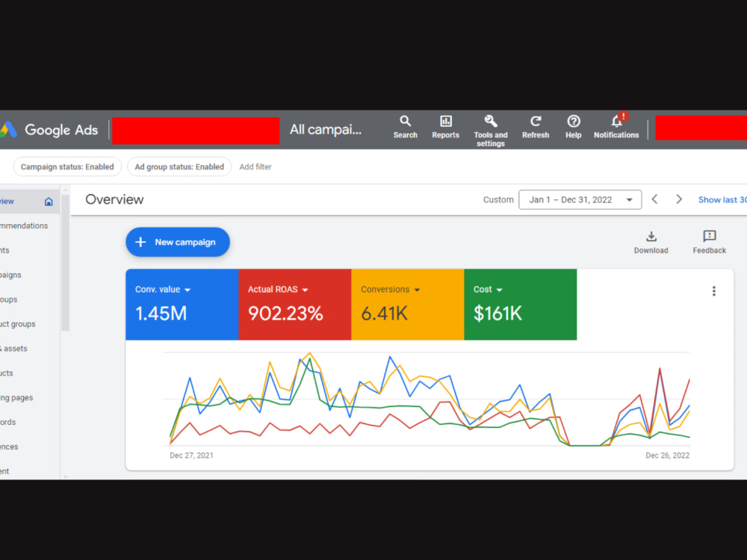Click the Show last 30 days link
This screenshot has width=747, height=560.
[722, 200]
